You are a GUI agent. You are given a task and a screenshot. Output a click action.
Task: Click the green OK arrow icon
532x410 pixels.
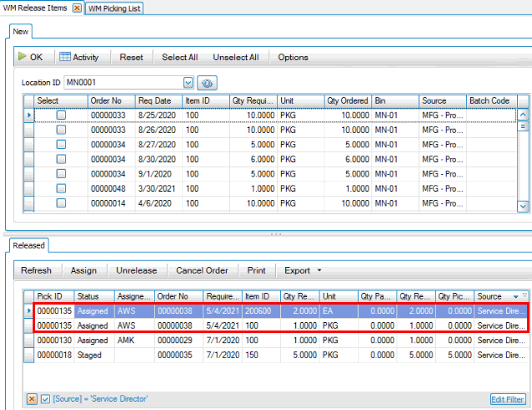tap(23, 57)
